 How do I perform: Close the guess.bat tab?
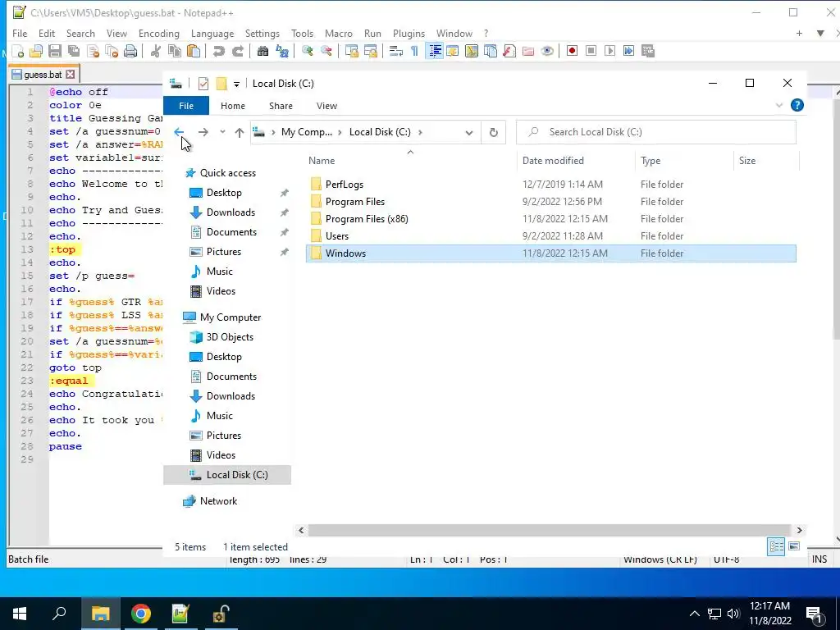(71, 75)
